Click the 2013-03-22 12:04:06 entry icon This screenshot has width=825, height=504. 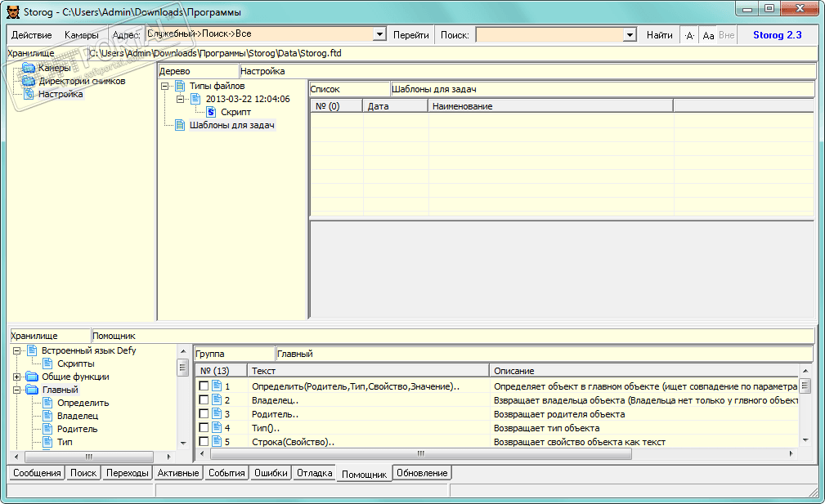click(x=195, y=99)
